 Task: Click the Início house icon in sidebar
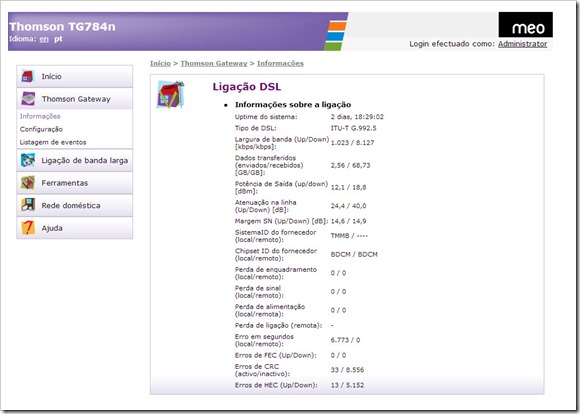click(28, 76)
